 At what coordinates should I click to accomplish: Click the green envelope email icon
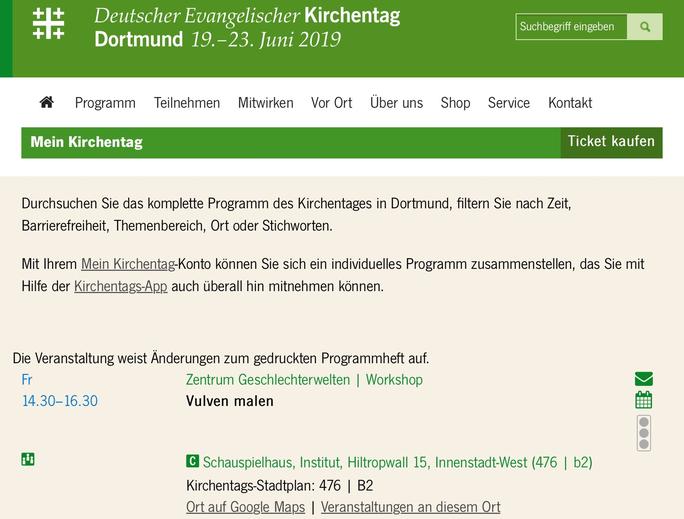(644, 379)
